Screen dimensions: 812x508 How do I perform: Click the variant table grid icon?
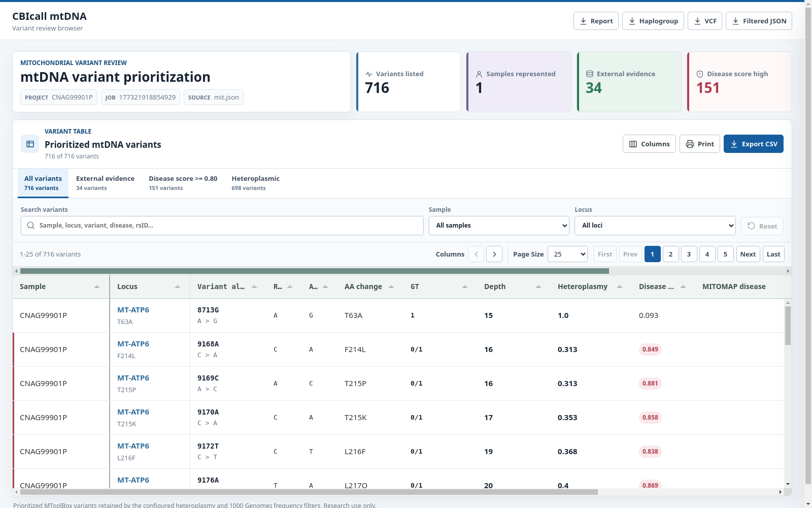[30, 144]
